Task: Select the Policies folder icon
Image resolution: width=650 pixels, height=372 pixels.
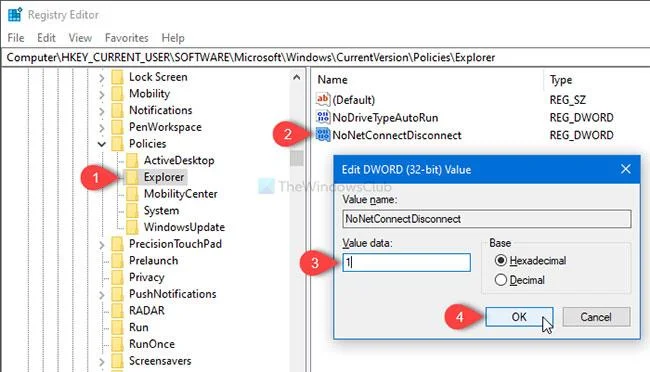Action: 118,143
